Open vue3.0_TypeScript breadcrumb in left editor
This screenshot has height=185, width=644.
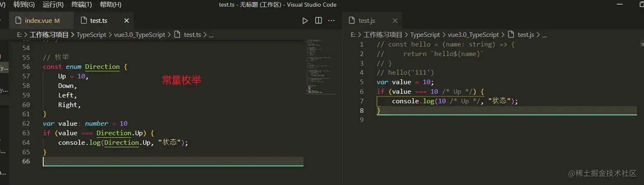139,35
